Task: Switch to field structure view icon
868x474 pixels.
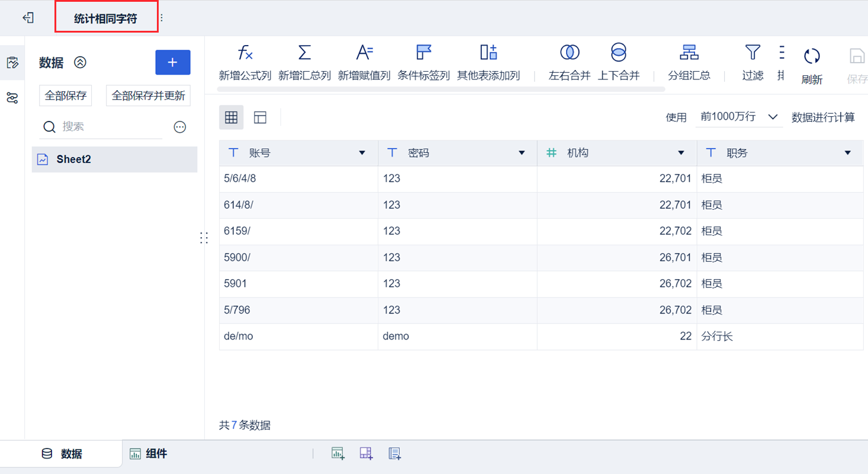Action: [260, 117]
